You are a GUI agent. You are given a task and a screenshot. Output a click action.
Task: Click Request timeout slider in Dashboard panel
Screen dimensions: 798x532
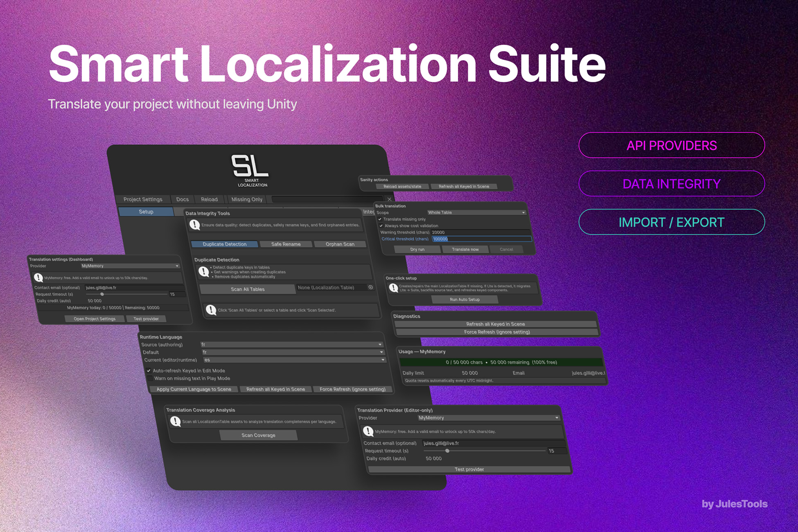(126, 294)
